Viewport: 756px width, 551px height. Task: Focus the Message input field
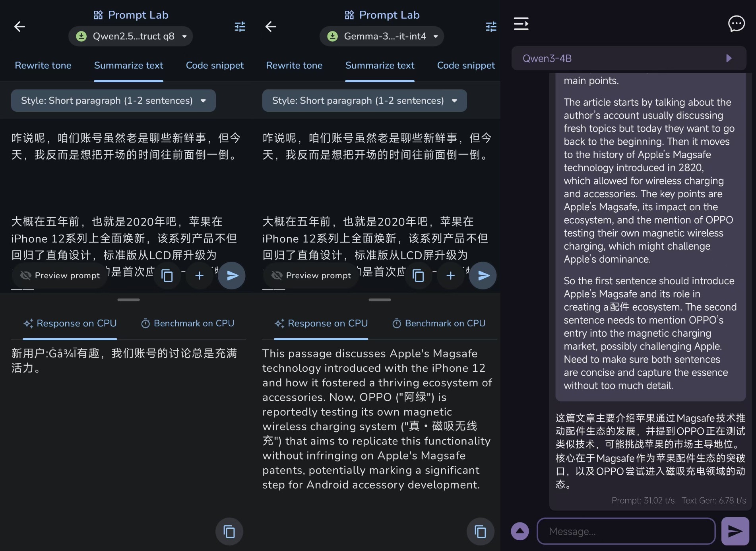click(x=626, y=531)
